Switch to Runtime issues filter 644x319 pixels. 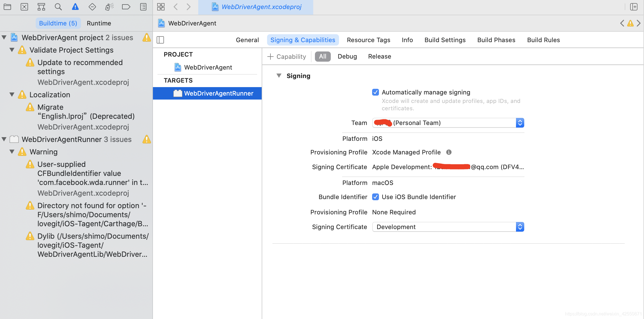pyautogui.click(x=99, y=23)
